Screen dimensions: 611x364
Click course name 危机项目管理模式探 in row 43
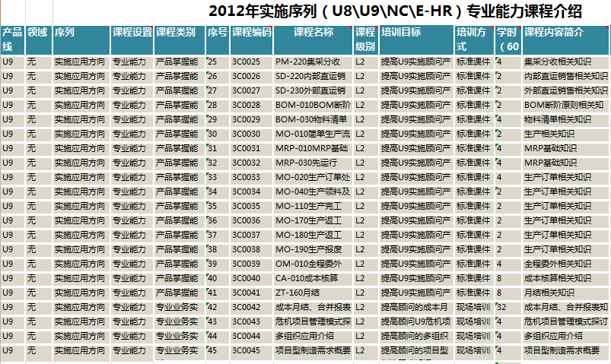[313, 321]
